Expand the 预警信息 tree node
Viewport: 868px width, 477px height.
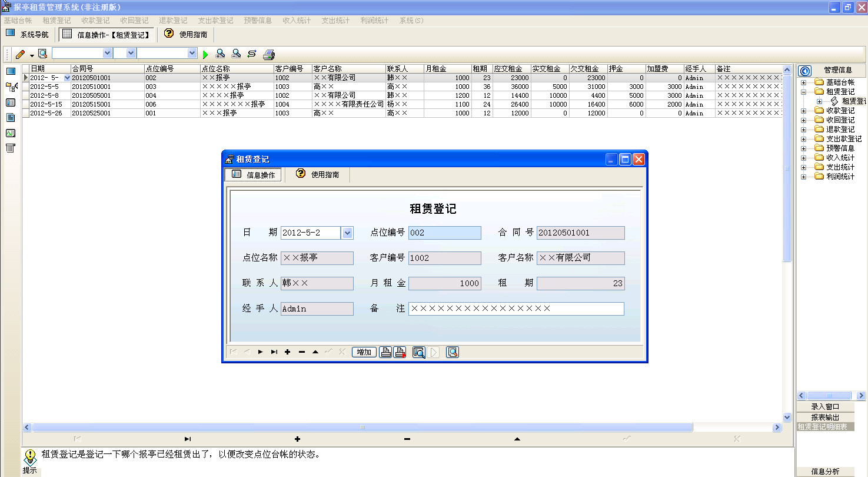804,148
